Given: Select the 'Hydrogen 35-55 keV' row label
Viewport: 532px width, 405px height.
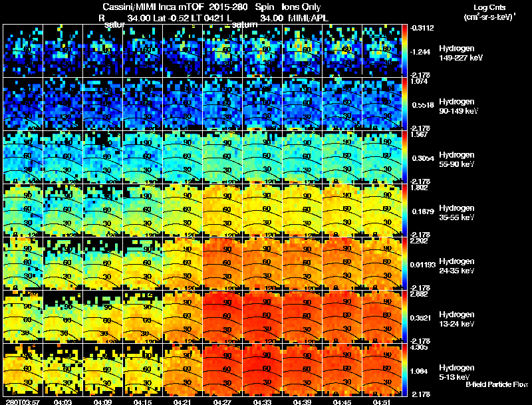Looking at the screenshot, I should [x=457, y=213].
